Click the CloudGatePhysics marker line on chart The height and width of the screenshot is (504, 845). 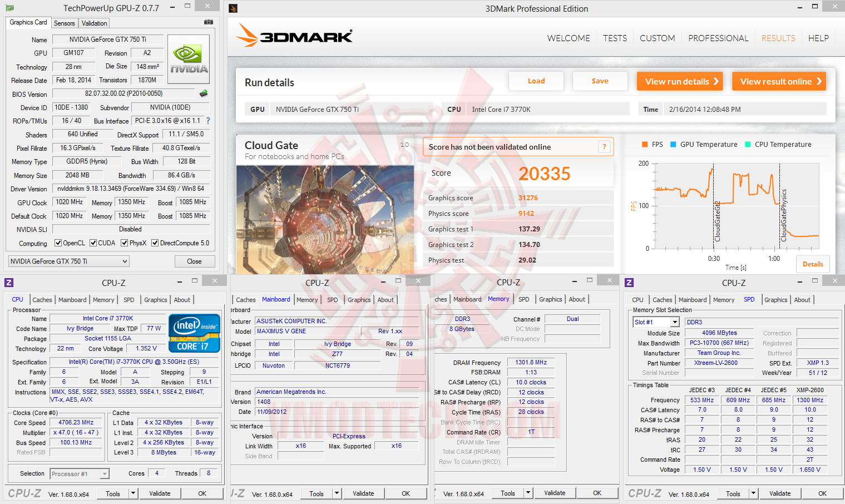(x=779, y=206)
